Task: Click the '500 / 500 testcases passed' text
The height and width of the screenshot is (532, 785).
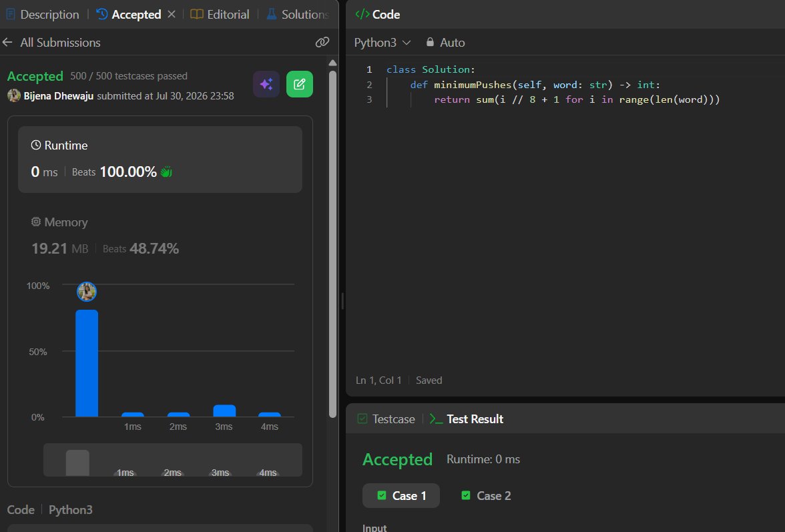Action: tap(129, 76)
